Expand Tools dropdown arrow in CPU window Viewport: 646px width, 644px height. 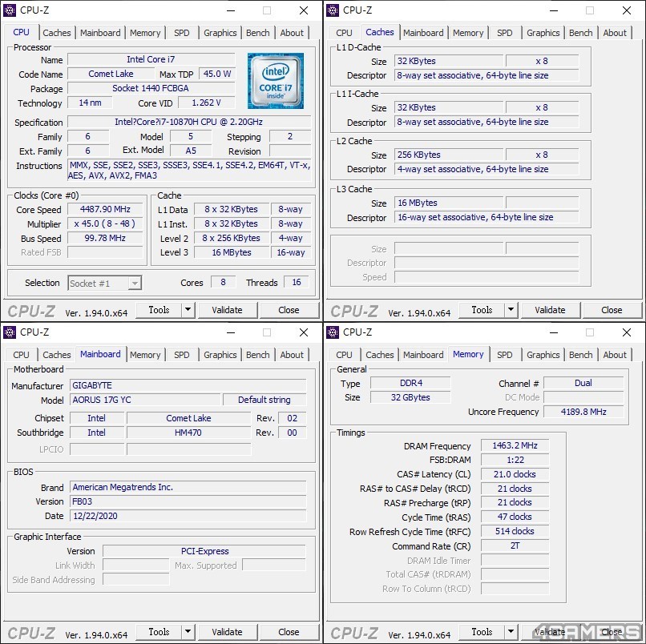tap(188, 310)
